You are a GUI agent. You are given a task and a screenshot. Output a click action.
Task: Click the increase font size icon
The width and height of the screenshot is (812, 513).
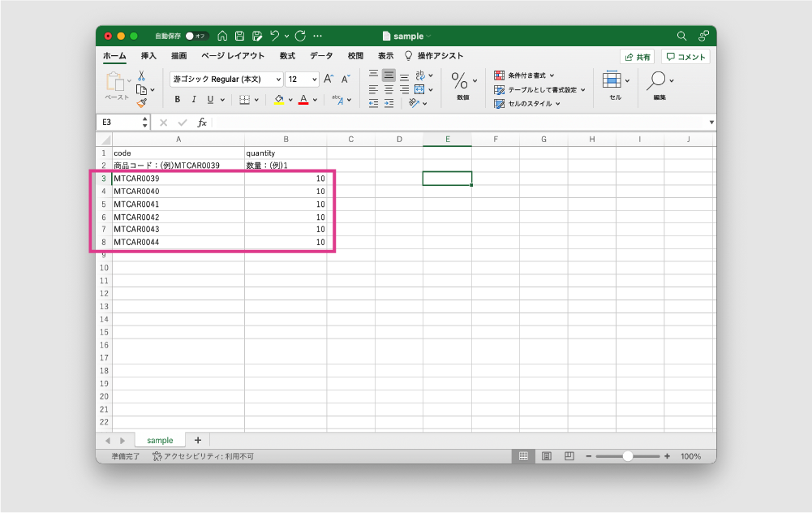coord(329,79)
